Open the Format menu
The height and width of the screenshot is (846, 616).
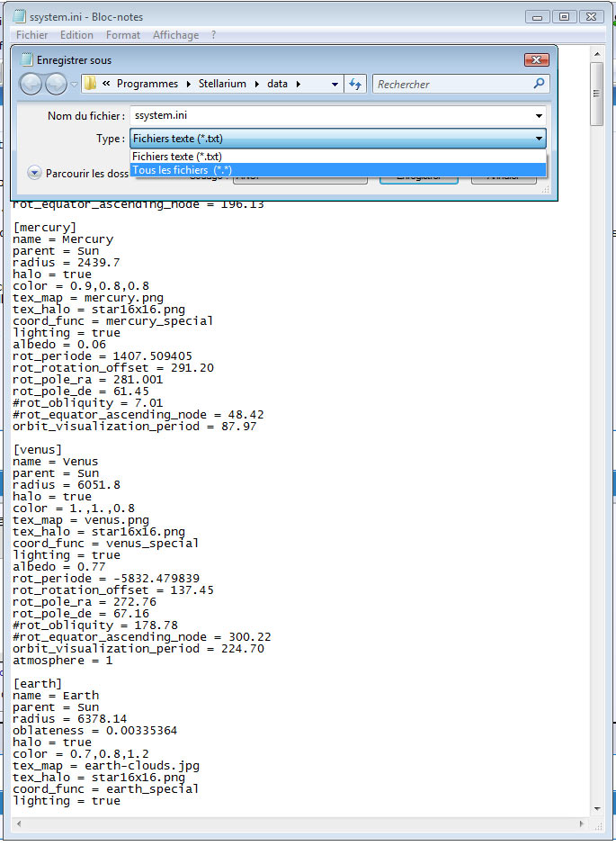click(123, 35)
